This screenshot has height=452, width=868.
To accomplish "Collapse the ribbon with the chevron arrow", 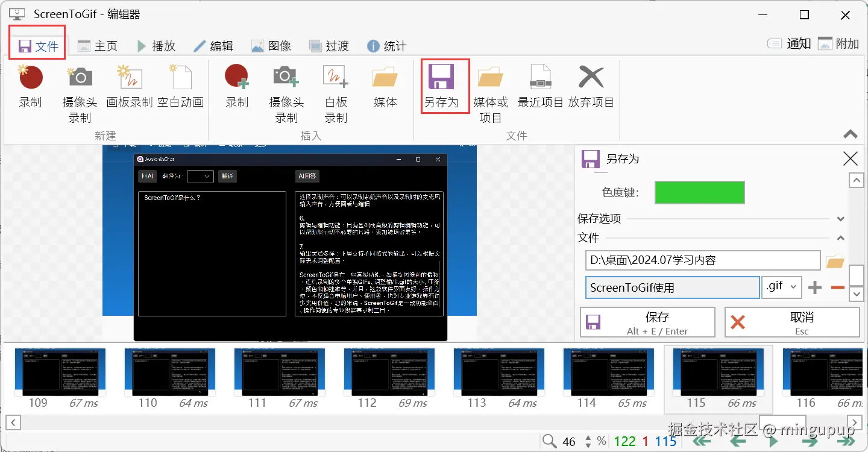I will [x=850, y=134].
